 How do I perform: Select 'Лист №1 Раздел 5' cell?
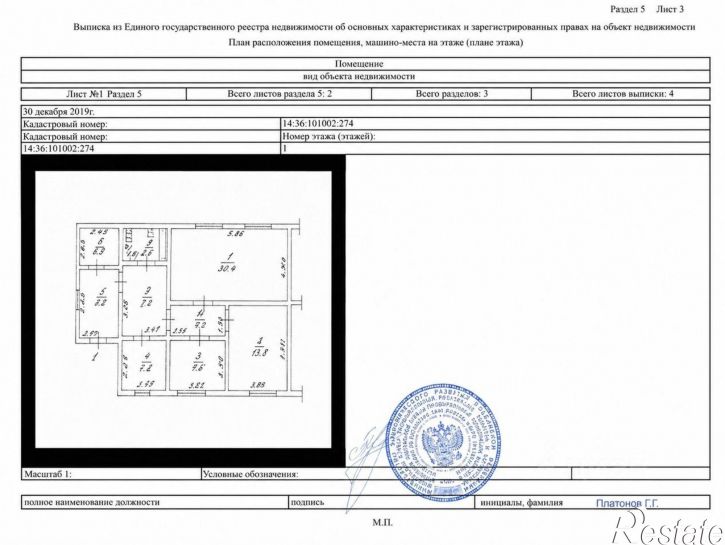coord(104,94)
